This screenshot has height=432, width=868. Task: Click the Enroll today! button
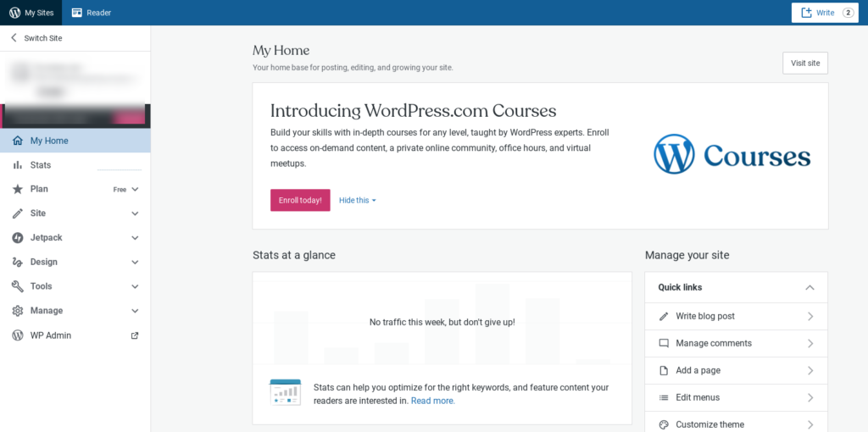coord(300,200)
